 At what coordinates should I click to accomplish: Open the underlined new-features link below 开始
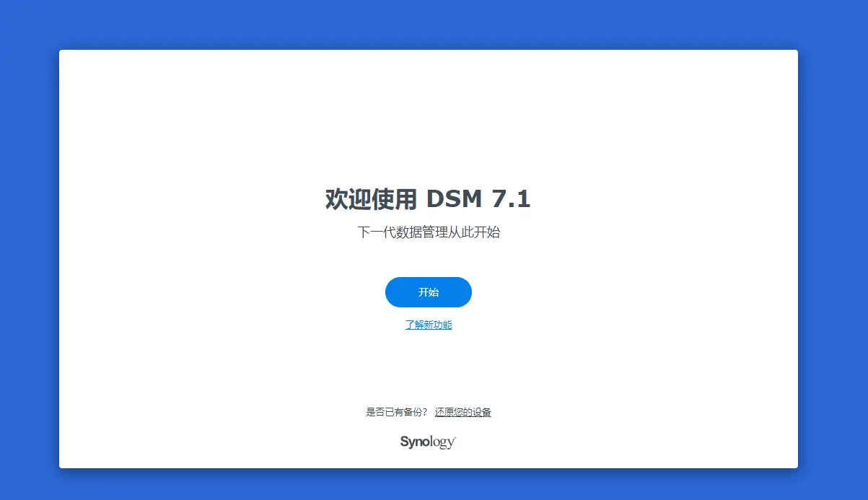click(429, 325)
